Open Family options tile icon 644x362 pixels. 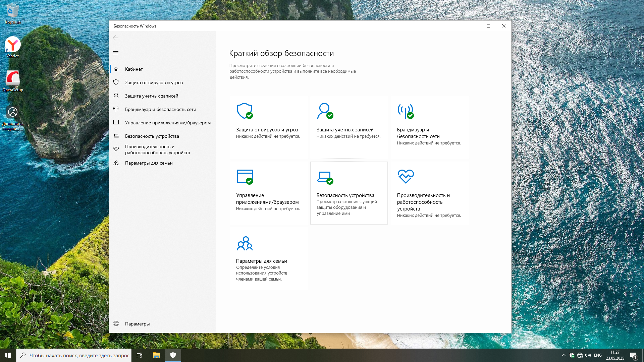click(x=245, y=243)
